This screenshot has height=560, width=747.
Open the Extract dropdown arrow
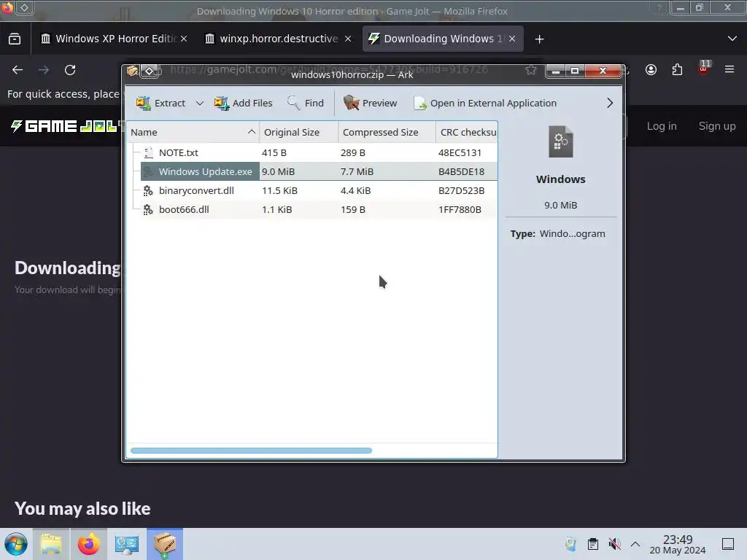(x=200, y=103)
